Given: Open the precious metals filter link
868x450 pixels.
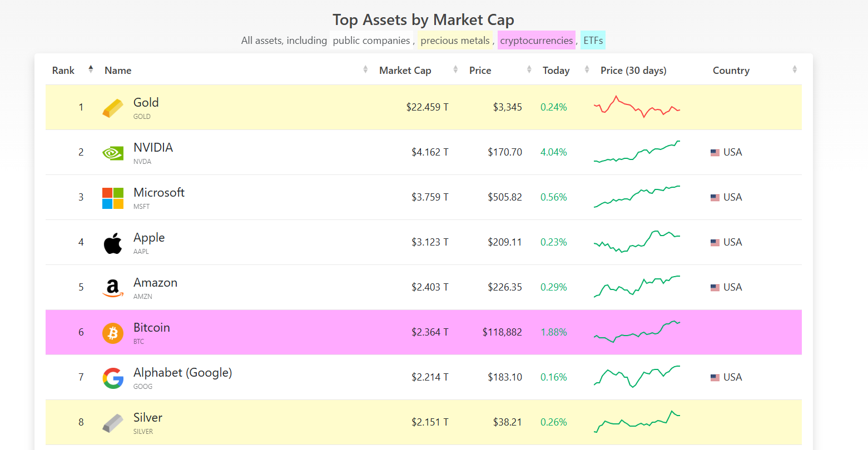Looking at the screenshot, I should 455,41.
